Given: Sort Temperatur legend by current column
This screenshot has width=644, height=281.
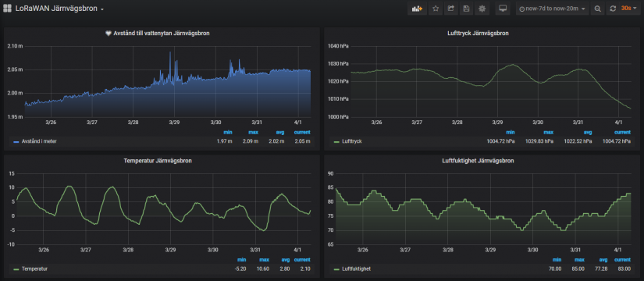Looking at the screenshot, I should coord(302,260).
